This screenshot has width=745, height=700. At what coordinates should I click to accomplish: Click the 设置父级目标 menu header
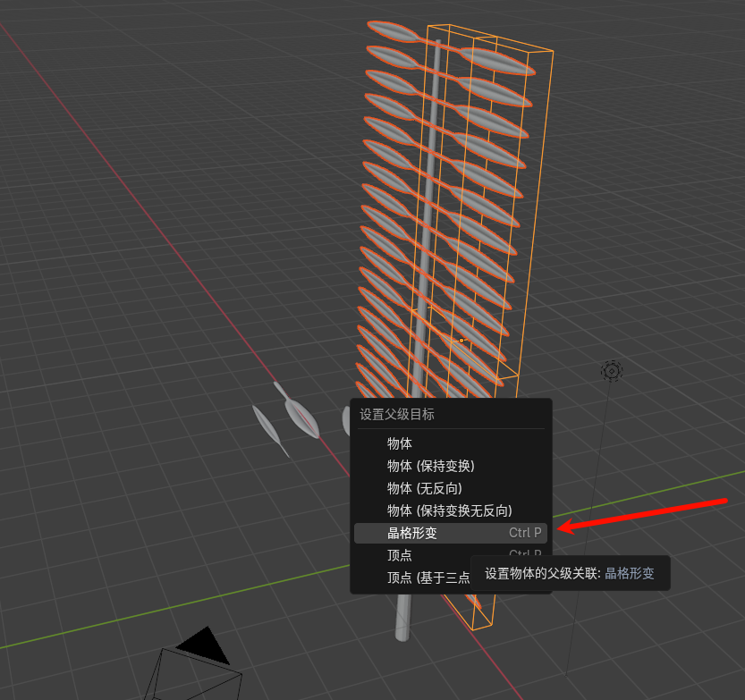(x=397, y=415)
